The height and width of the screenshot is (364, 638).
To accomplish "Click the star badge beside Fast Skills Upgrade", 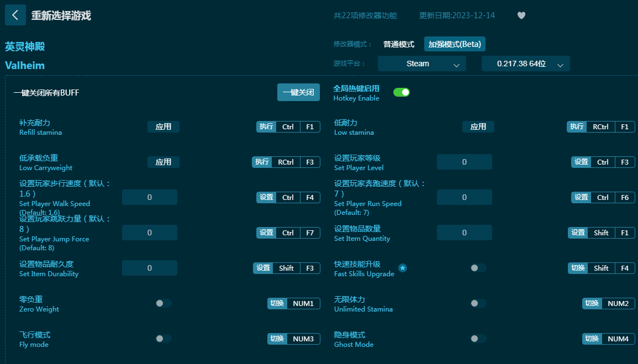I will [403, 267].
